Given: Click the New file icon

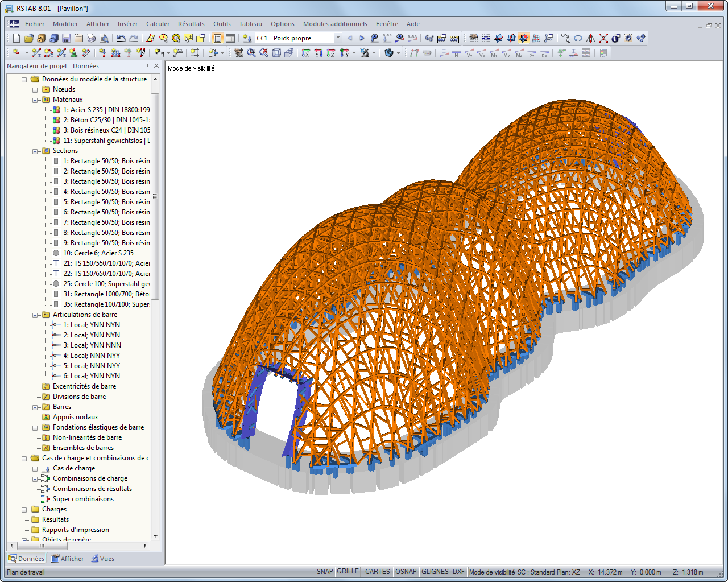Looking at the screenshot, I should click(16, 38).
